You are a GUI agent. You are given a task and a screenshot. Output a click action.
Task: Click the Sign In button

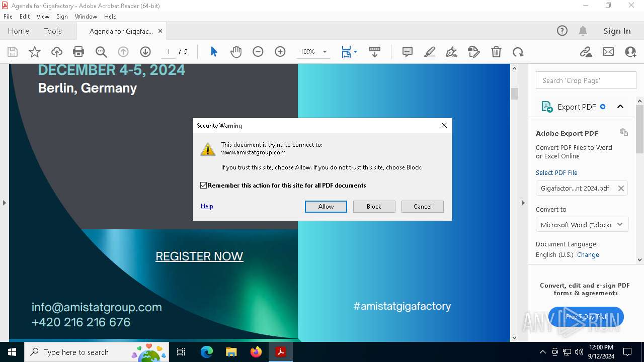point(617,31)
